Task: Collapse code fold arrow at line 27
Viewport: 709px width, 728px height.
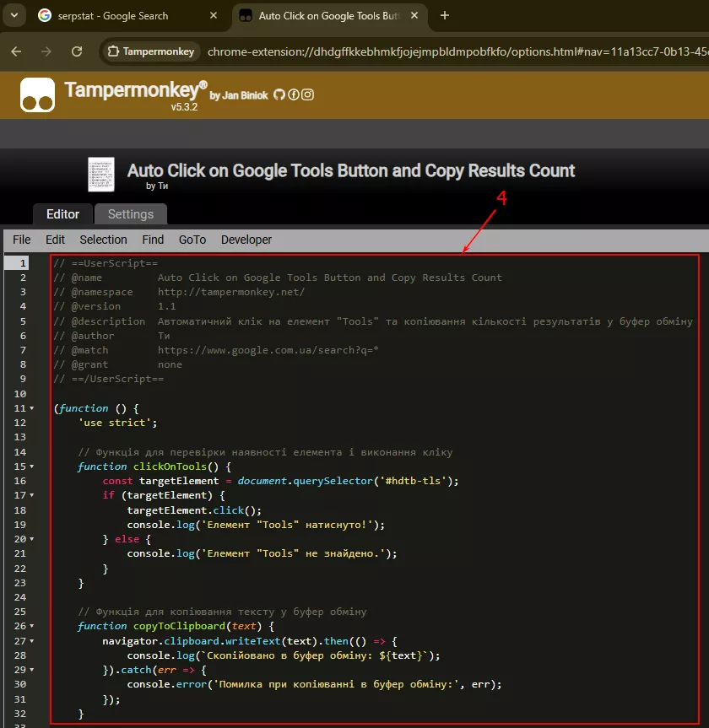Action: (31, 641)
